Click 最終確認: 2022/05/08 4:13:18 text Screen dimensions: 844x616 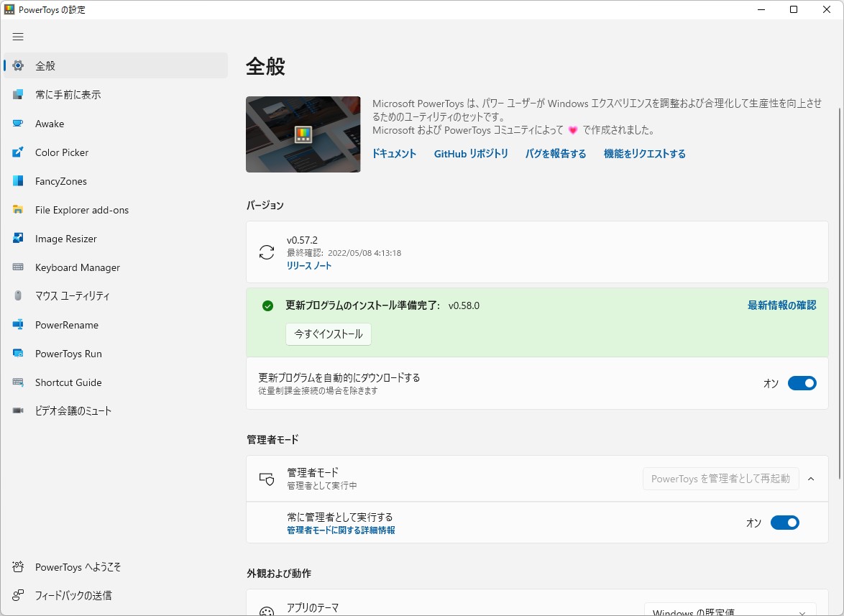[x=344, y=253]
